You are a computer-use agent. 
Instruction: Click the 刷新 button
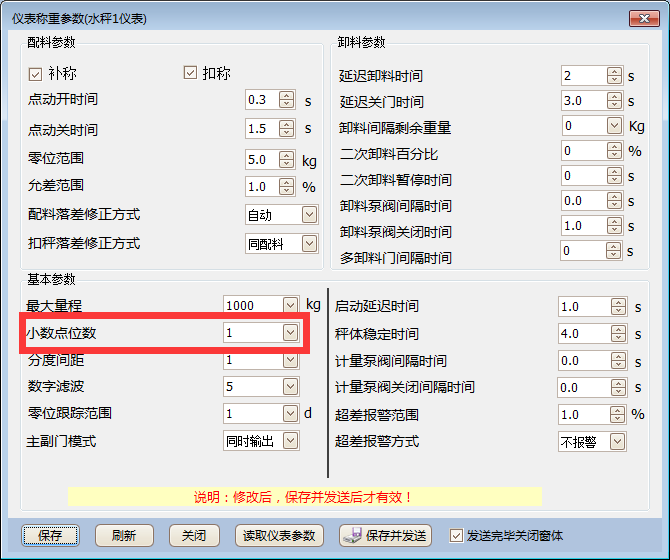click(x=124, y=536)
